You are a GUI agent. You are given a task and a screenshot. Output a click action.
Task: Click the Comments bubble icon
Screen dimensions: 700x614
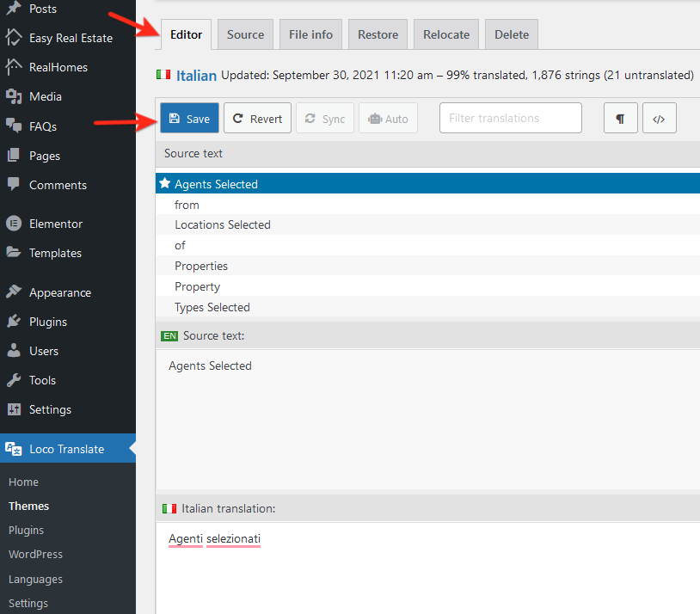[x=14, y=184]
